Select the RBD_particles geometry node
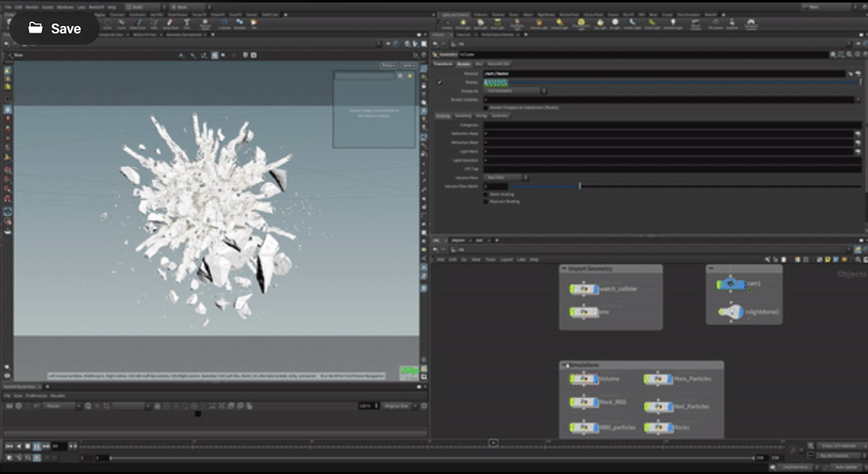The height and width of the screenshot is (474, 868). pyautogui.click(x=584, y=428)
